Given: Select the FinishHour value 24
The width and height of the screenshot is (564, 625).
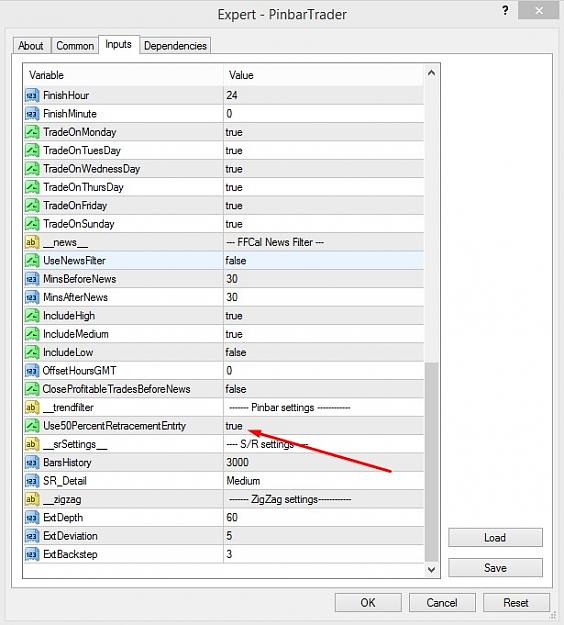Looking at the screenshot, I should click(x=232, y=95).
